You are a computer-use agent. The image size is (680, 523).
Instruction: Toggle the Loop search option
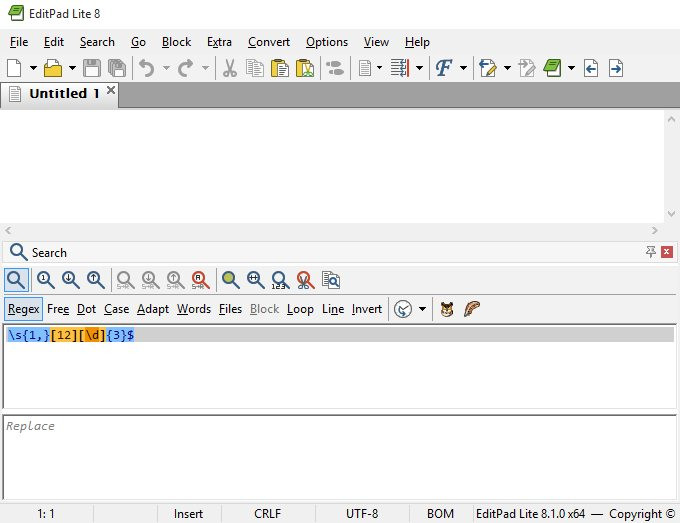[300, 309]
